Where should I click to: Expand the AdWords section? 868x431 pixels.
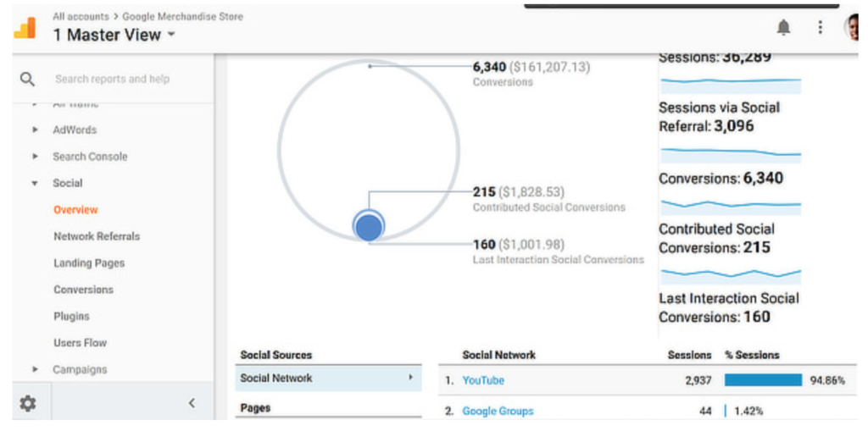(x=36, y=130)
